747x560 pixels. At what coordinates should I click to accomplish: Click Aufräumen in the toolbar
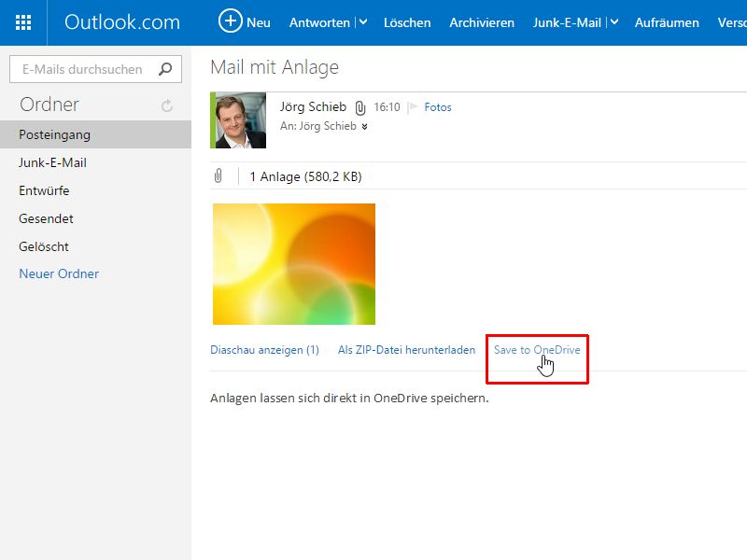tap(667, 22)
